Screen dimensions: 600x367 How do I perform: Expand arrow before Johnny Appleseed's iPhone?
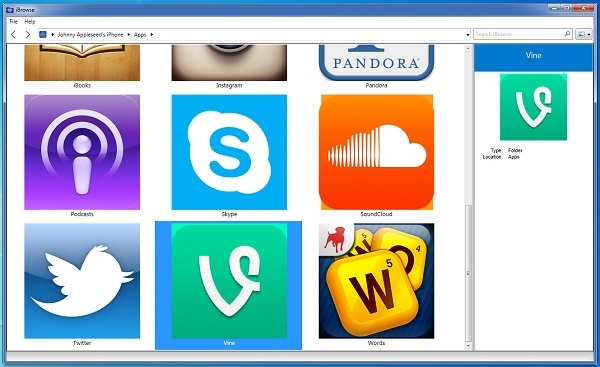point(52,34)
